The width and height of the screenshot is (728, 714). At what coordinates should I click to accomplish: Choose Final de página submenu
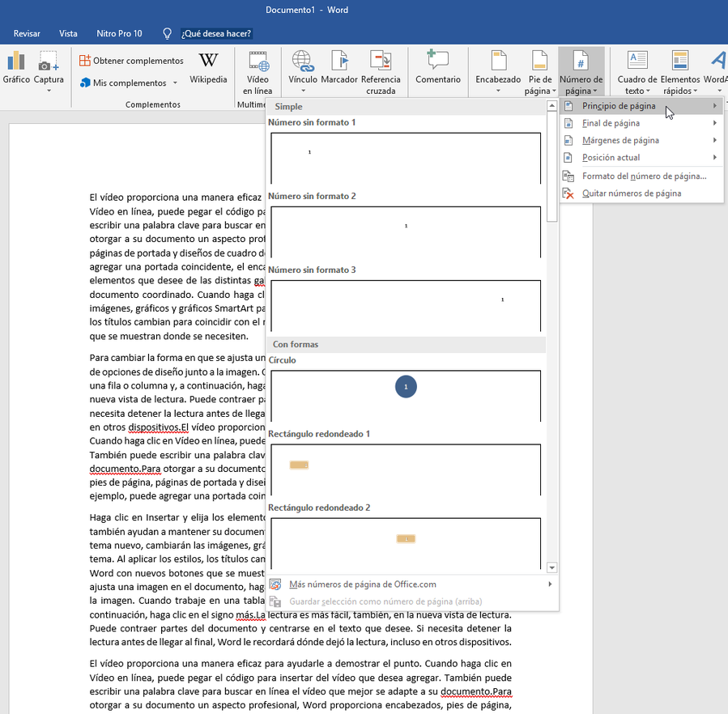[611, 123]
